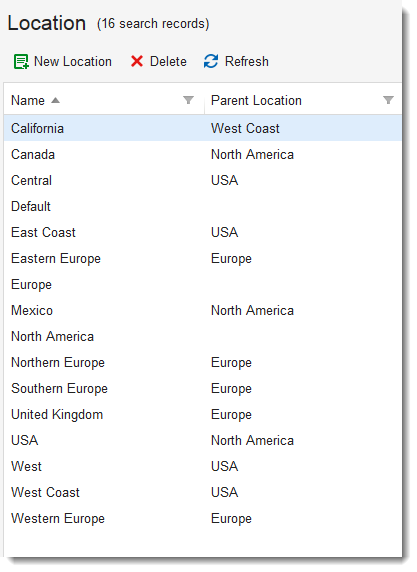Select the United Kingdom row
This screenshot has height=572, width=417.
(203, 414)
